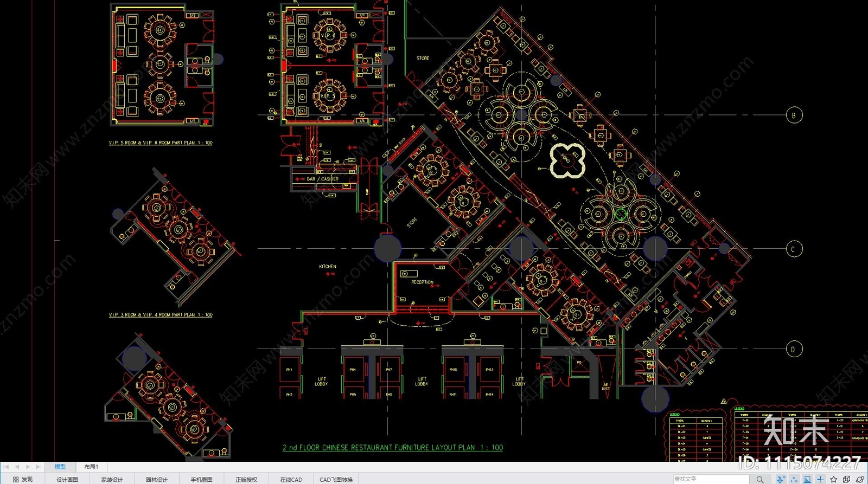Open 园林设计 link

(x=157, y=480)
